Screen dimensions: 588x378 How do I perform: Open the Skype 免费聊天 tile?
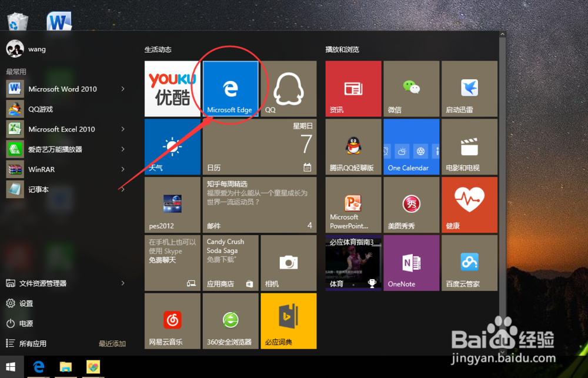pyautogui.click(x=172, y=263)
